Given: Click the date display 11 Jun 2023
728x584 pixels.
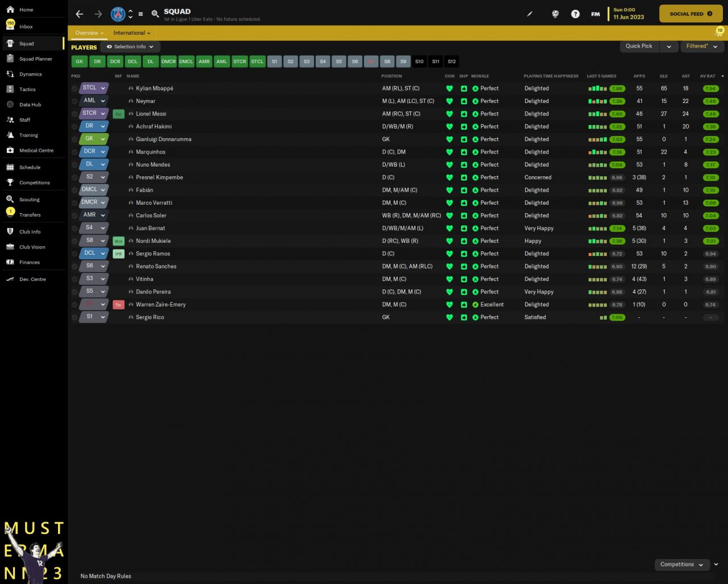Looking at the screenshot, I should pos(628,17).
